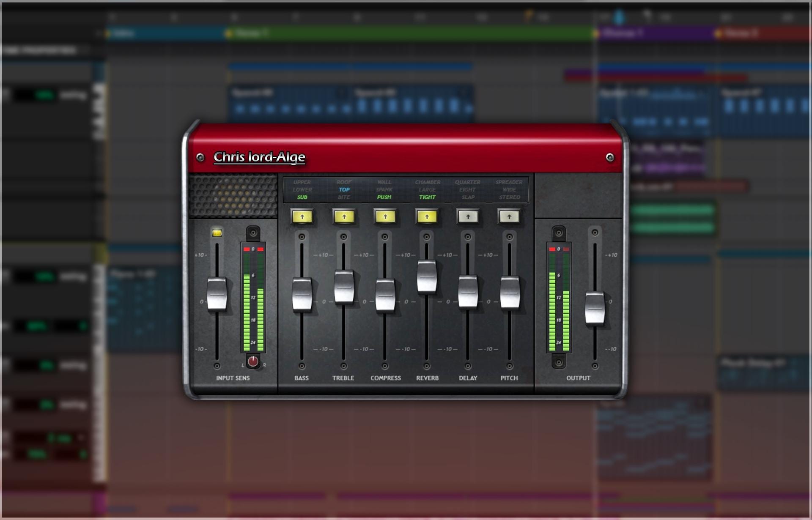Toggle the DELAY mode button

click(x=468, y=217)
